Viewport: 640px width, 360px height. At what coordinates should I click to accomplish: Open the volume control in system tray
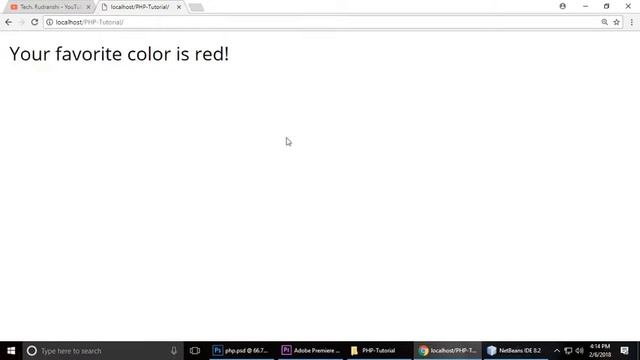(x=580, y=351)
